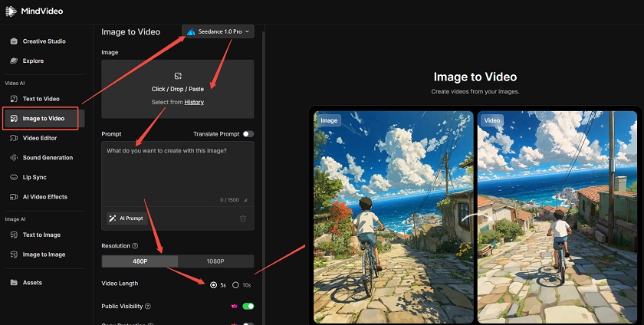
Task: Select the 1080P resolution
Action: pyautogui.click(x=215, y=261)
